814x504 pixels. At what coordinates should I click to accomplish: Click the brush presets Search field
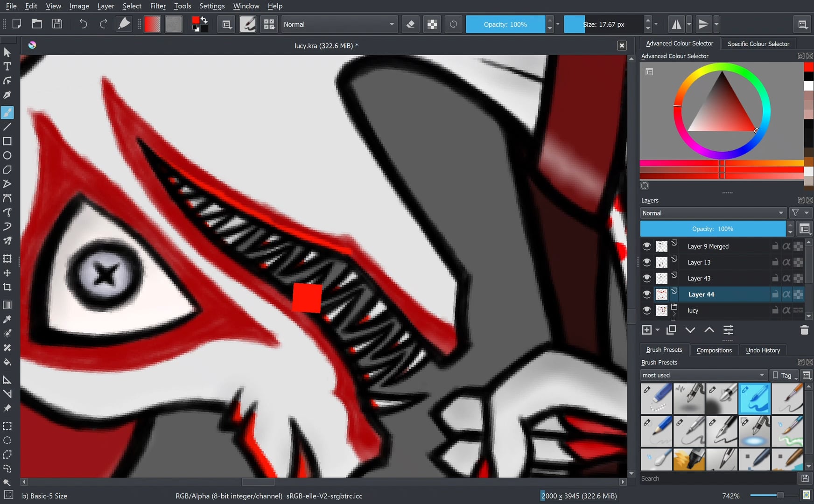click(x=718, y=478)
